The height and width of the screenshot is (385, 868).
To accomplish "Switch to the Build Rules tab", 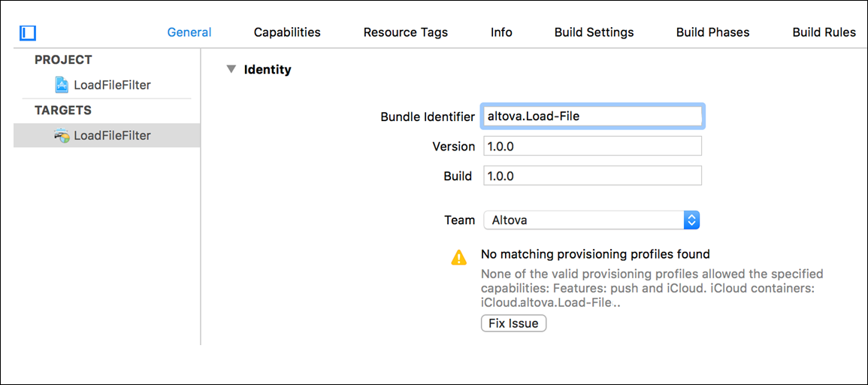I will pyautogui.click(x=824, y=32).
